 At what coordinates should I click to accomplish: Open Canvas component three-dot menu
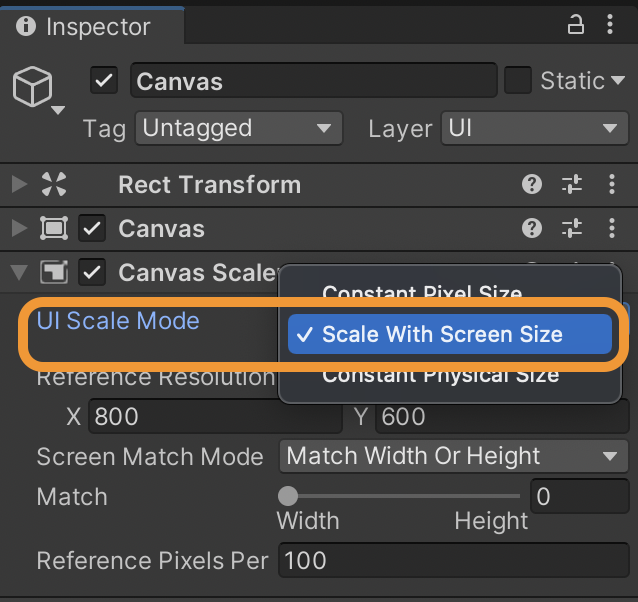612,228
